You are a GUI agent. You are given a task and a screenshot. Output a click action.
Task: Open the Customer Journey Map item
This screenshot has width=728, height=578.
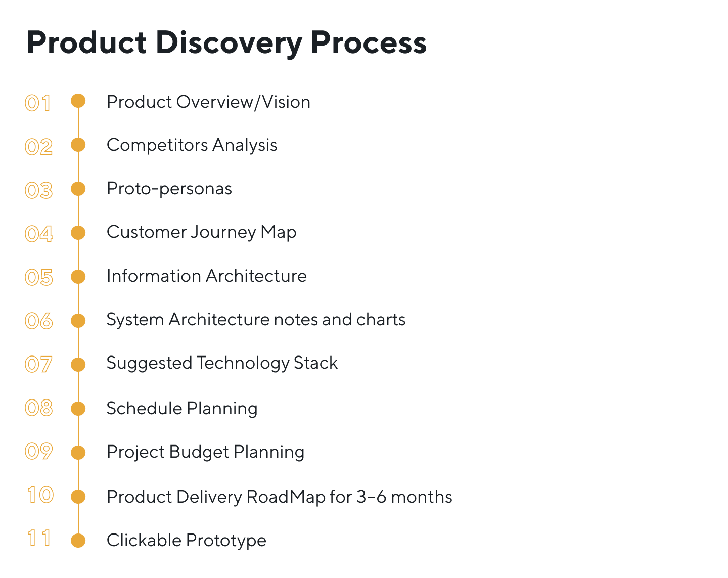[x=201, y=232]
